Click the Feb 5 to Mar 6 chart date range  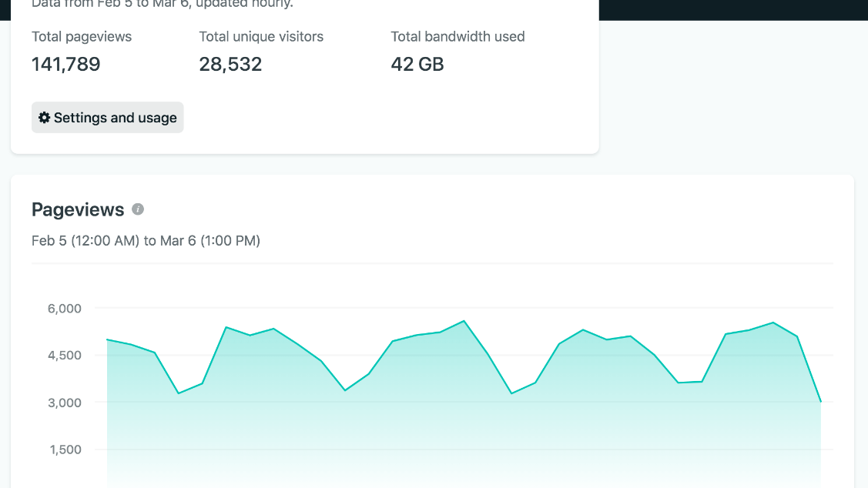(146, 241)
